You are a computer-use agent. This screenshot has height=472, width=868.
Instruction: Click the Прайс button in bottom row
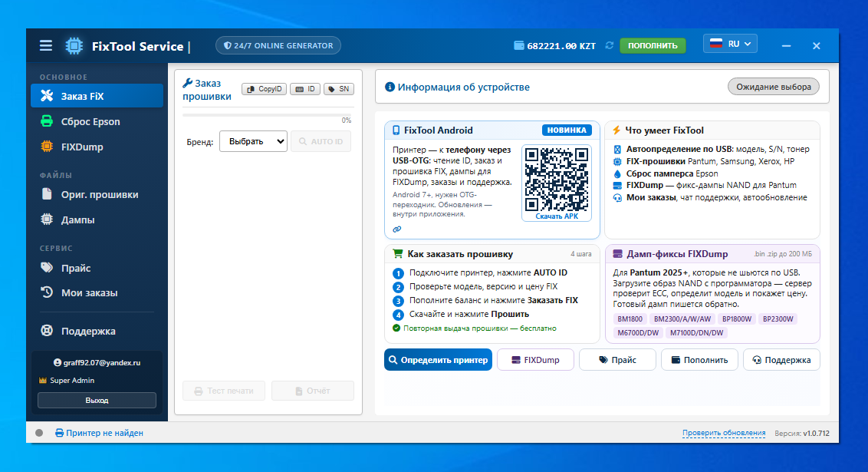click(x=617, y=360)
